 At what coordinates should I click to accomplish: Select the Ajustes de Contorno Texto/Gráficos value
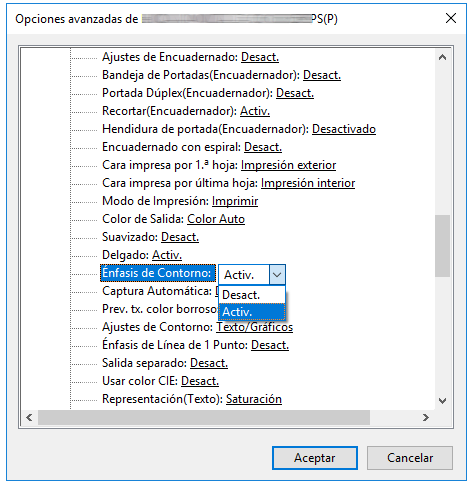tap(255, 327)
